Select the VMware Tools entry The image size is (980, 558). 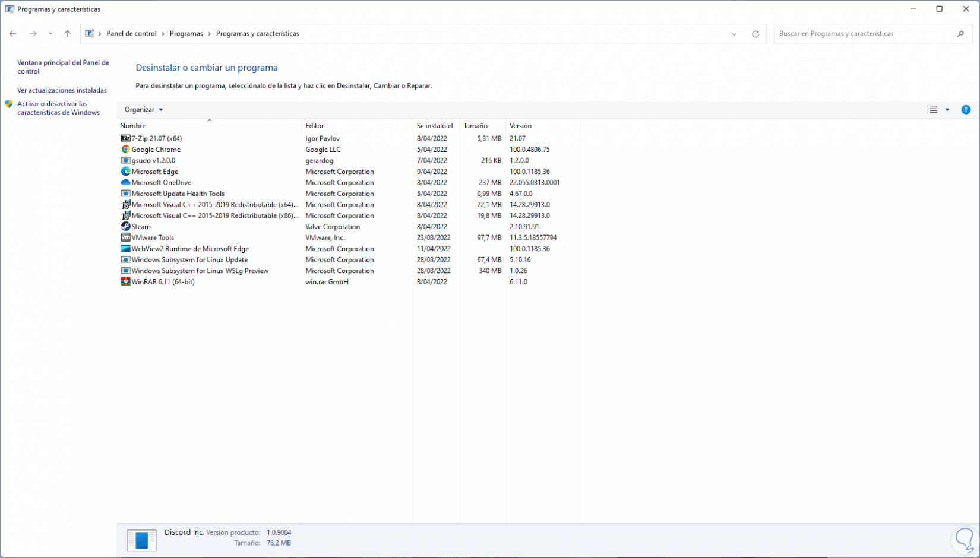point(153,237)
